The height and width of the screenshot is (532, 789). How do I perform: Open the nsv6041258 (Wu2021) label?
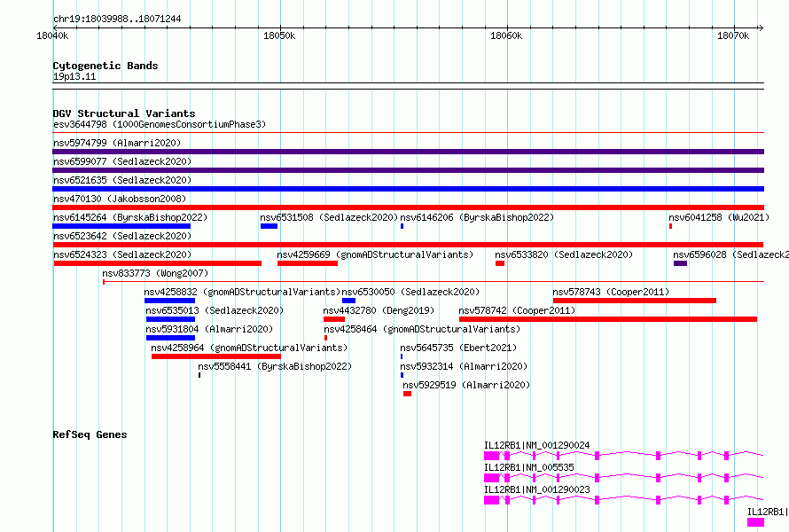coord(719,217)
